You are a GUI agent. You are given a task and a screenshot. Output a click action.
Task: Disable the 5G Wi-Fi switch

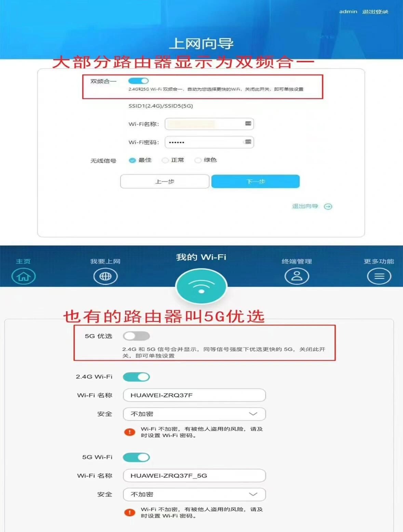136,457
